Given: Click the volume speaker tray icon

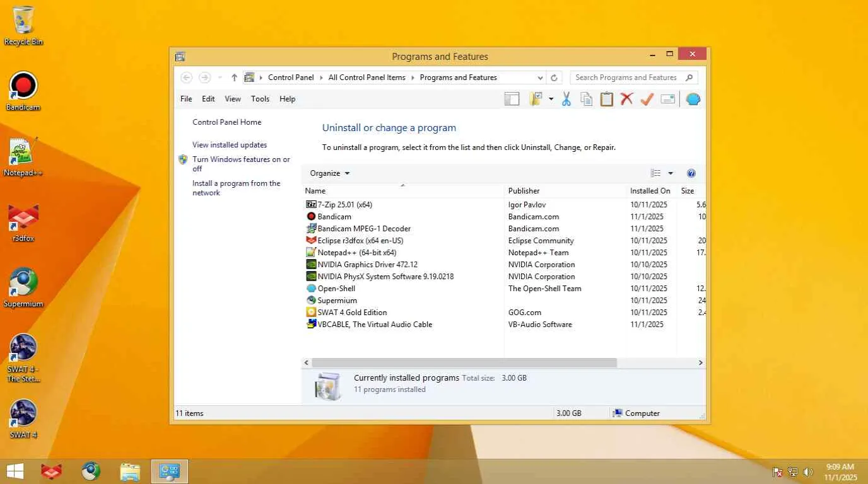Looking at the screenshot, I should pos(808,471).
